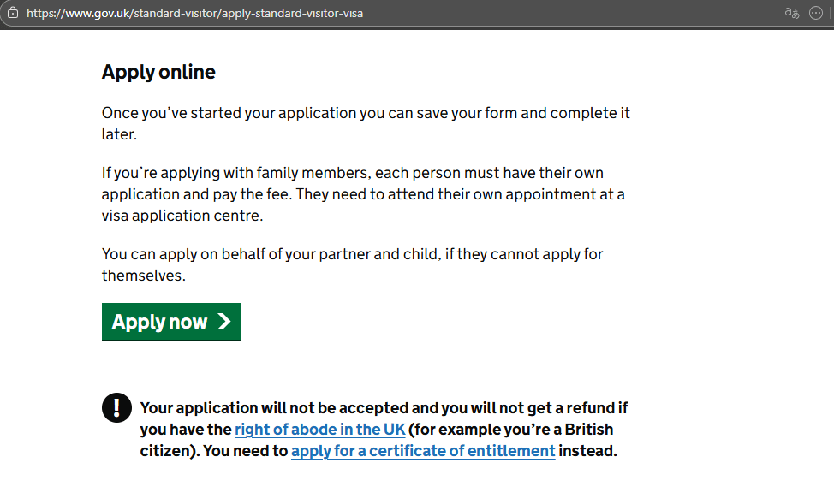
Task: Open "apply for a certificate of entitlement"
Action: (422, 450)
